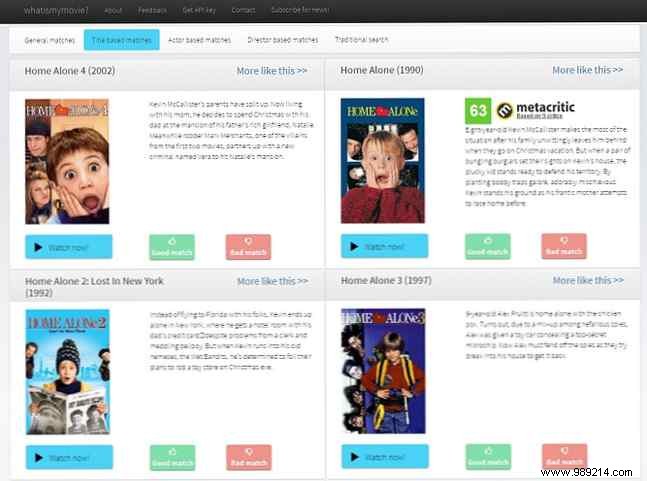647x481 pixels.
Task: Click More like this for Home Alone (1990)
Action: [x=588, y=70]
